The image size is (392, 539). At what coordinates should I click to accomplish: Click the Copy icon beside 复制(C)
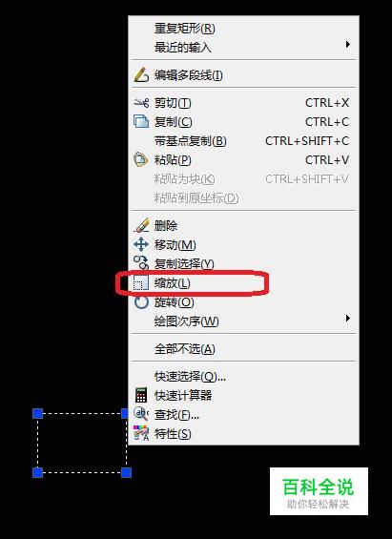141,121
